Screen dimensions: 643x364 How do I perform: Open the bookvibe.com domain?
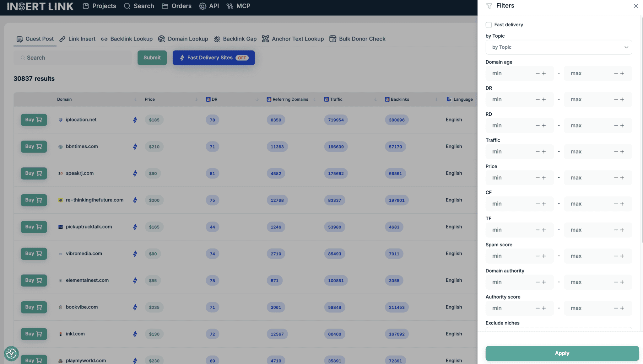(x=82, y=307)
